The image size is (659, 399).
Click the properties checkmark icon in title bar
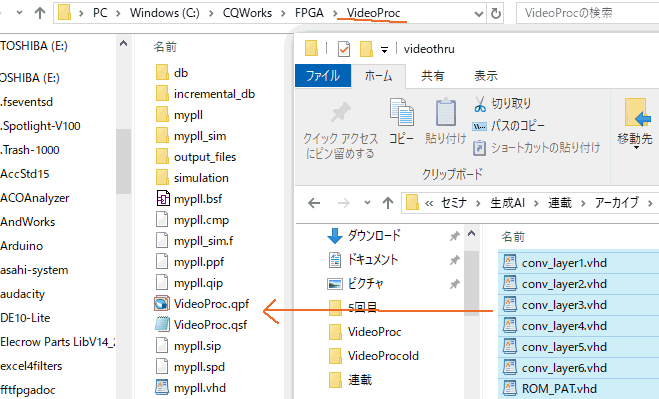(344, 49)
